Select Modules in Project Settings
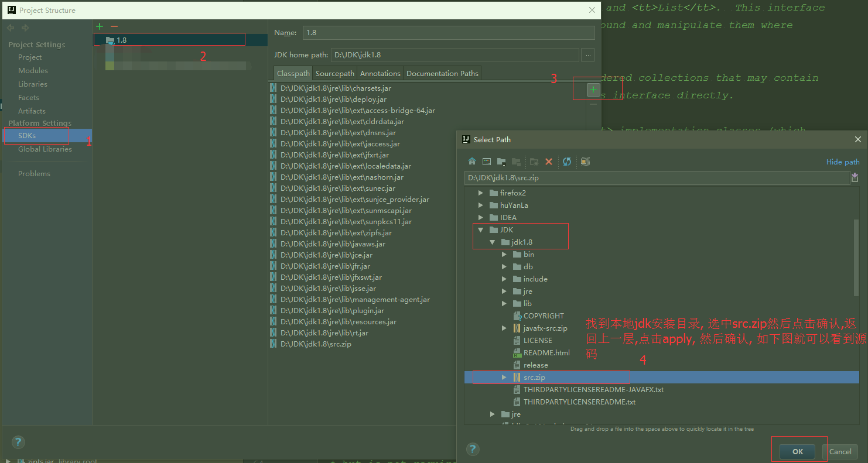Viewport: 868px width, 463px height. point(33,70)
